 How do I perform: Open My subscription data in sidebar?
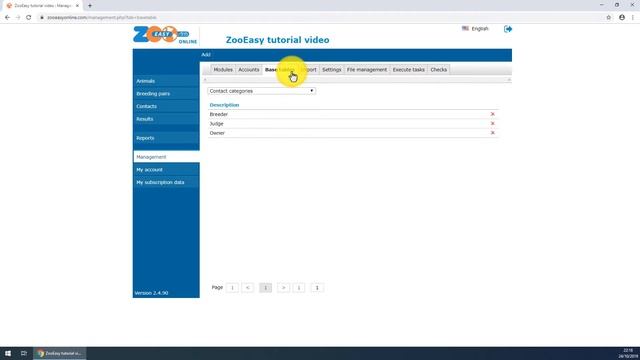pyautogui.click(x=166, y=182)
